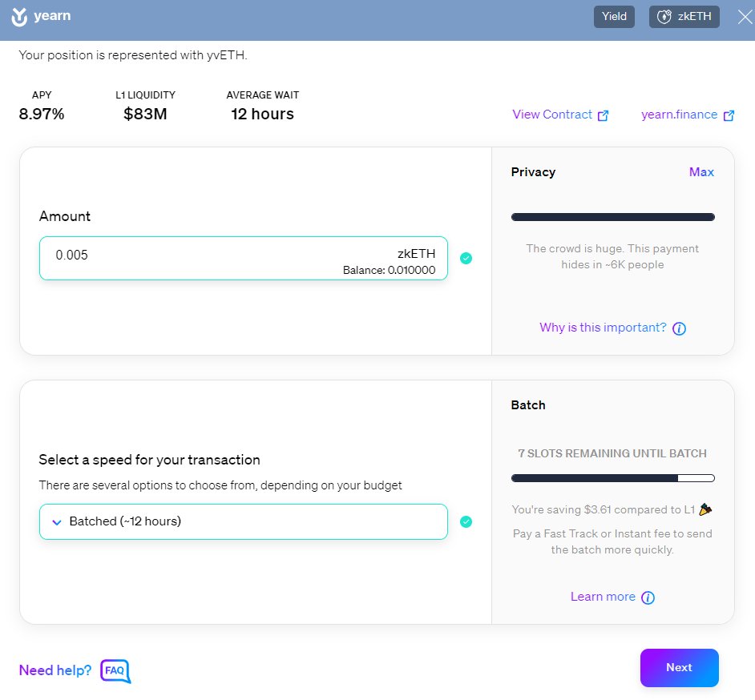Click the Privacy level bar
Viewport: 755px width, 700px height.
[x=612, y=217]
